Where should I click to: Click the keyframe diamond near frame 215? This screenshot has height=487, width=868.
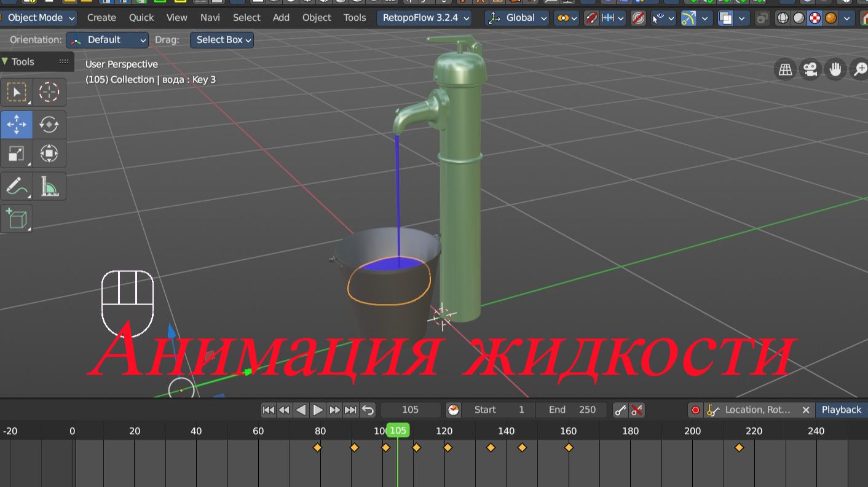[739, 448]
